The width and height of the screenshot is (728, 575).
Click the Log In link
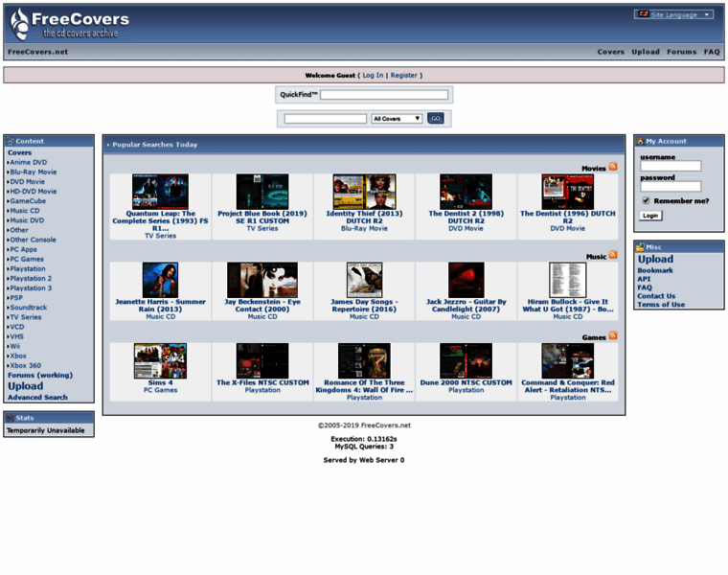click(x=373, y=76)
